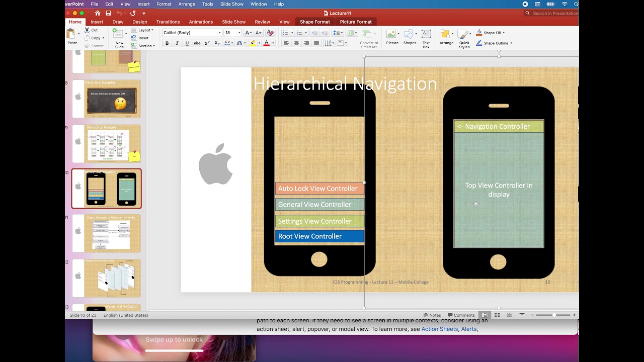The image size is (644, 362).
Task: Clear all formatting eraser icon
Action: click(x=270, y=33)
